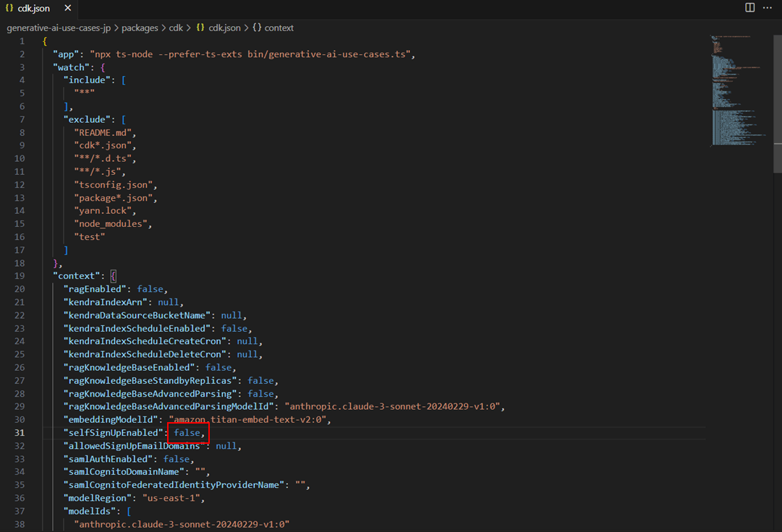Select the cdk.json tab label
Viewport: 782px width, 532px height.
click(34, 9)
